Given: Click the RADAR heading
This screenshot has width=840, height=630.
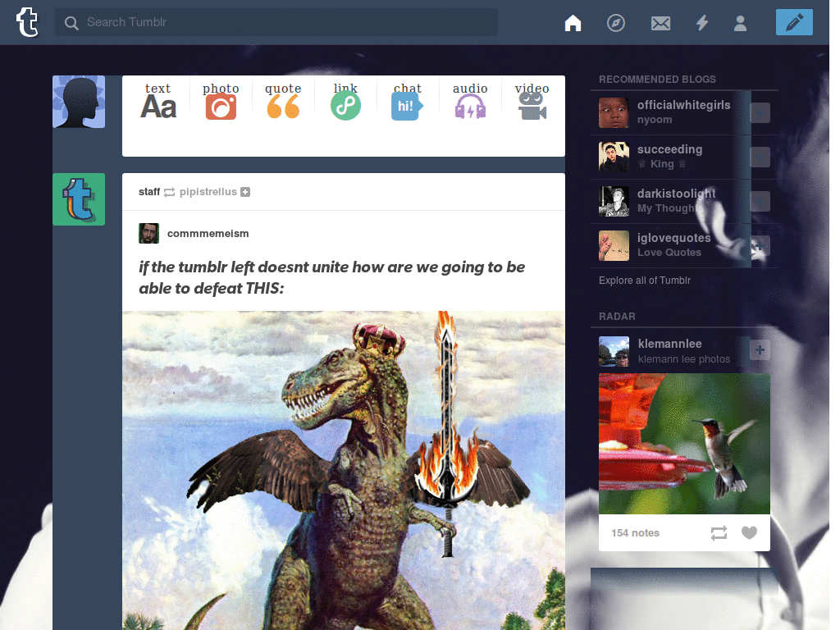Looking at the screenshot, I should click(617, 317).
